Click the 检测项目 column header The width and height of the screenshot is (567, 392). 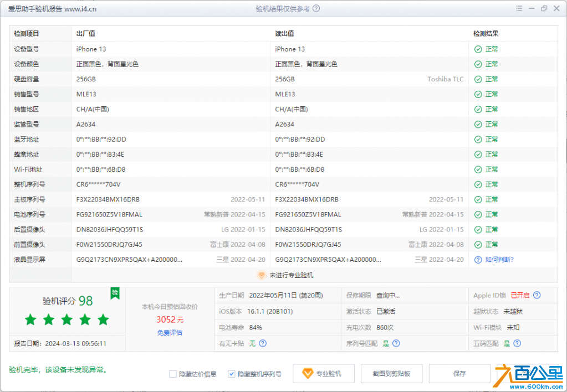coord(27,34)
